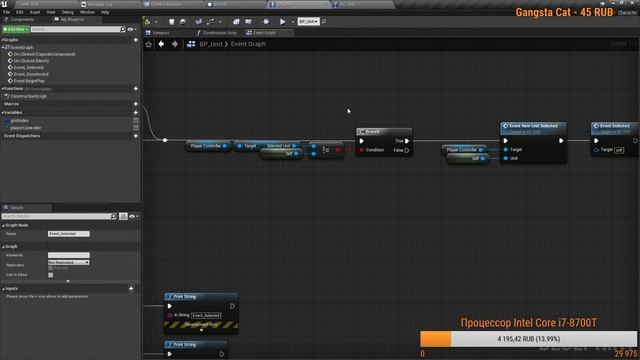Switch to the Viewport tab
The image size is (640, 360).
coord(160,33)
